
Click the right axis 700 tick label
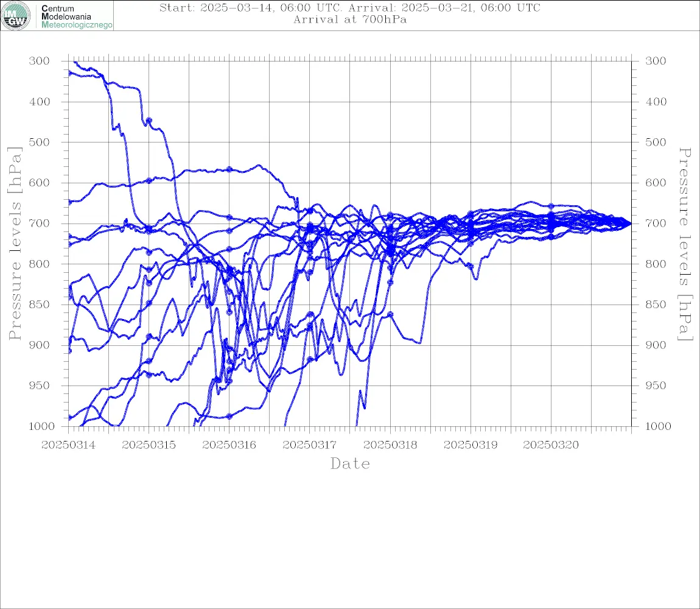coord(656,224)
